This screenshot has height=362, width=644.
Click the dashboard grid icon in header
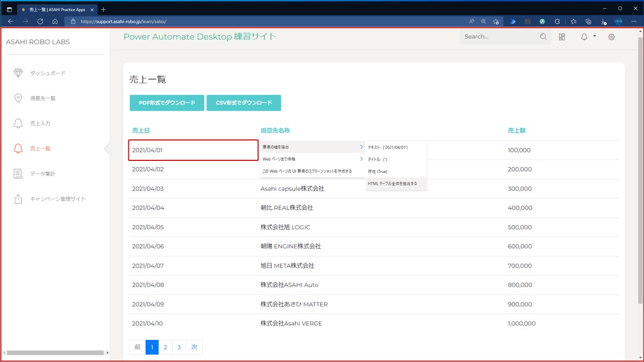click(x=562, y=37)
